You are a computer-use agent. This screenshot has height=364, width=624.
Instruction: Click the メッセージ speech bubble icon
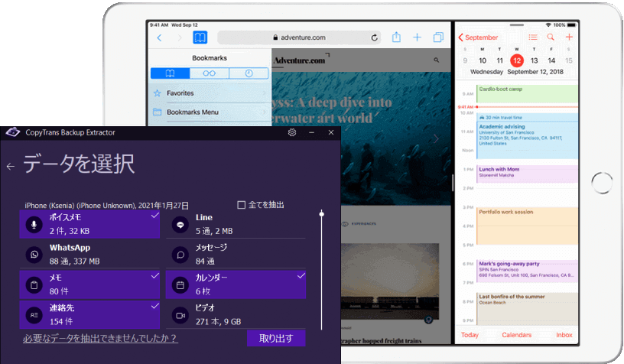click(x=180, y=255)
